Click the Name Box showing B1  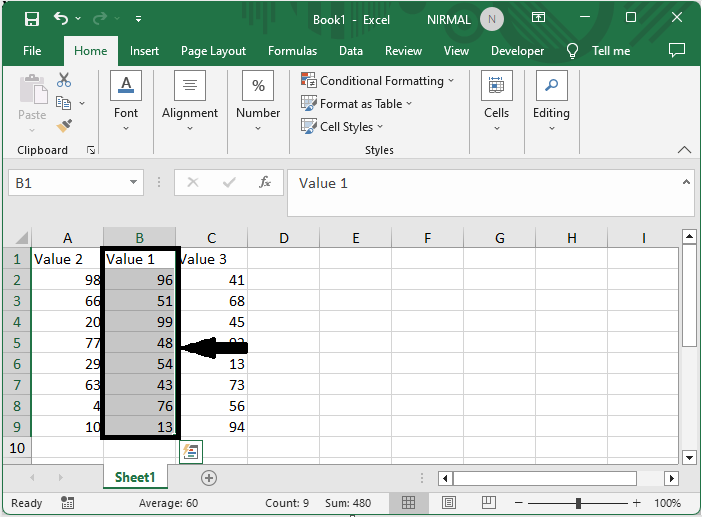(x=67, y=183)
